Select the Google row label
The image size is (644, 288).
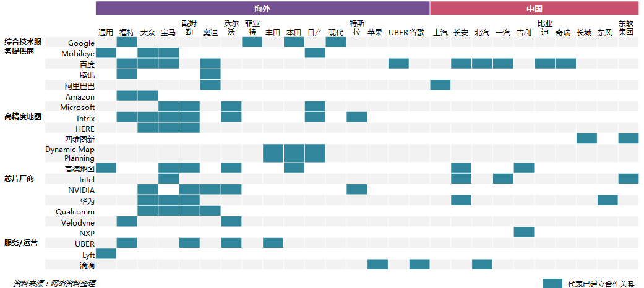[81, 43]
